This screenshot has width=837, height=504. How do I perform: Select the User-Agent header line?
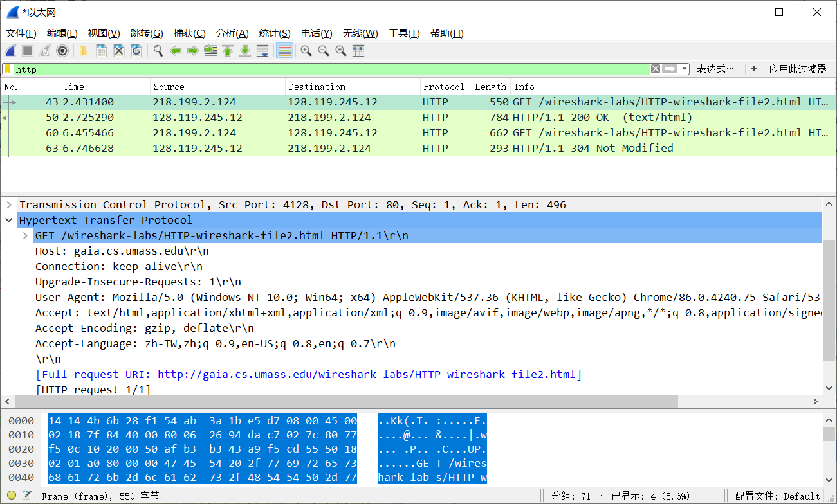pyautogui.click(x=428, y=298)
